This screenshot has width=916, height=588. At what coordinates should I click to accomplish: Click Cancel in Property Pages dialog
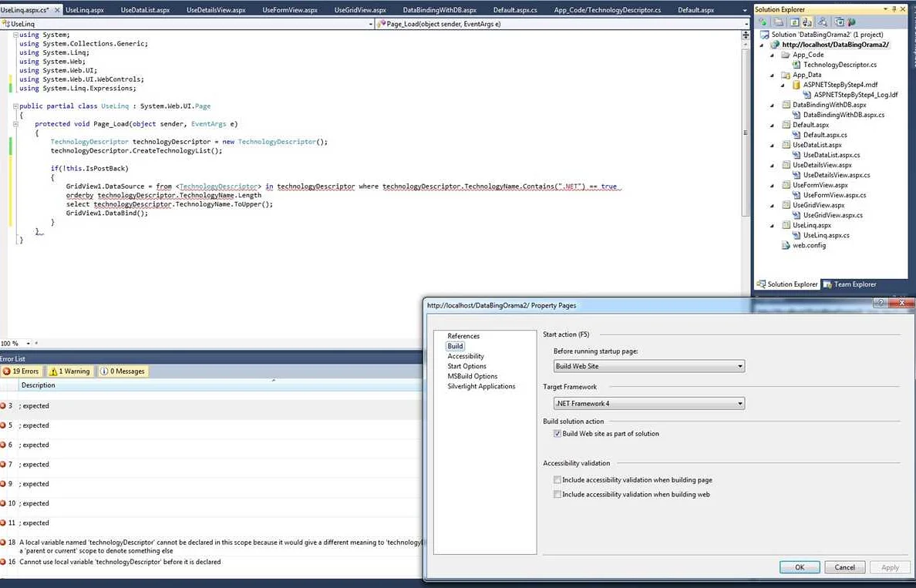845,567
